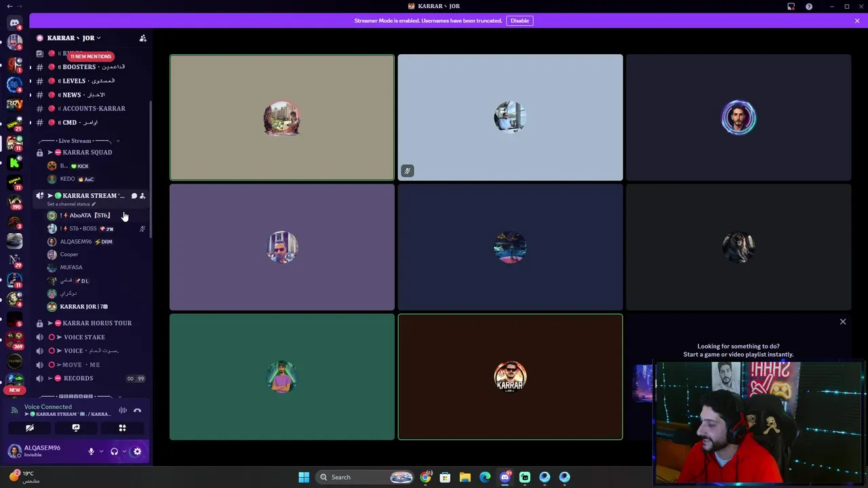Viewport: 868px width, 488px height.
Task: Open the BRV server icon
Action: (x=14, y=104)
